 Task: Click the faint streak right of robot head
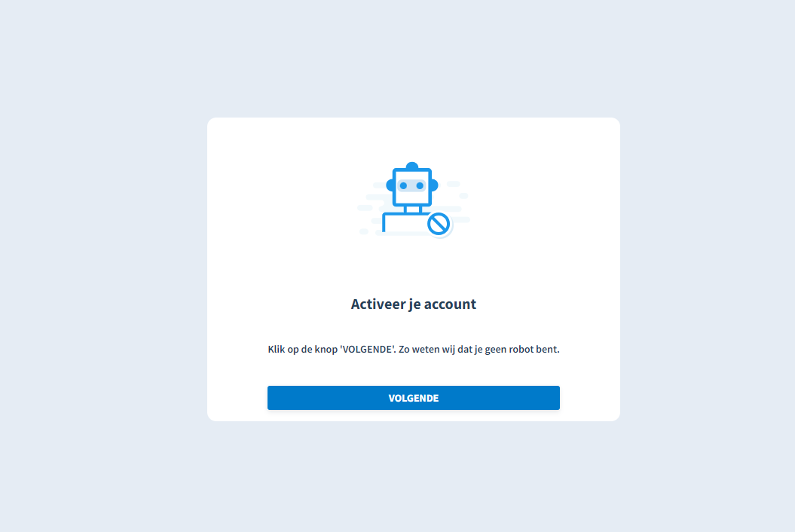[x=454, y=184]
